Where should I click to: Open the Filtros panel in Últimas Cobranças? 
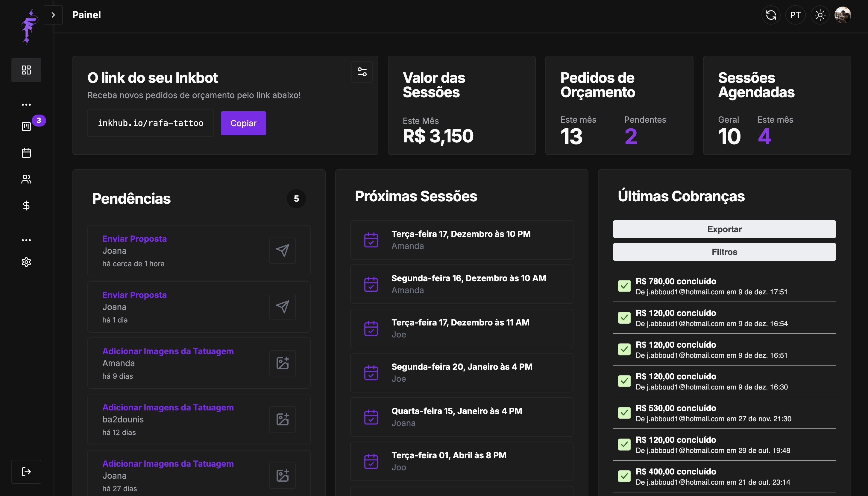coord(724,252)
